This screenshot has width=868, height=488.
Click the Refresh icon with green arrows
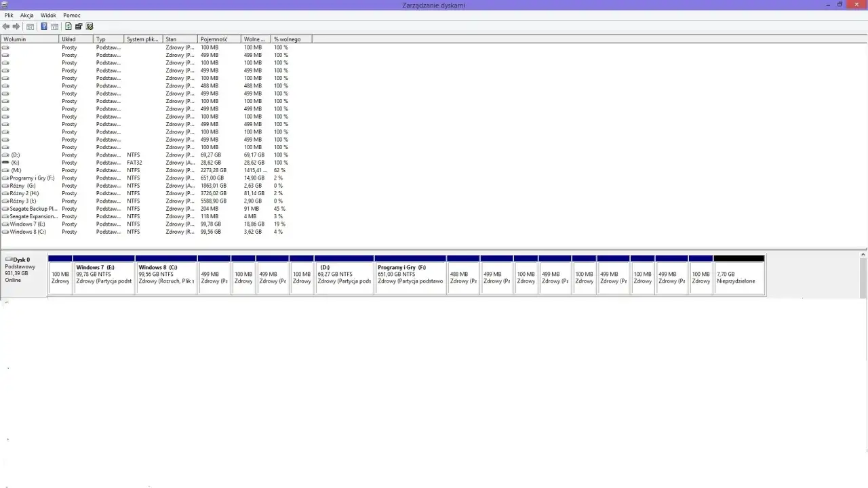pos(68,26)
